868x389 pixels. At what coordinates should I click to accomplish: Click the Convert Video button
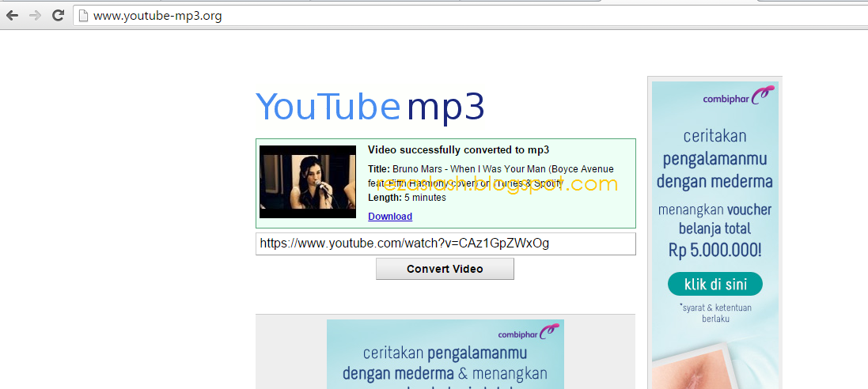(x=445, y=269)
